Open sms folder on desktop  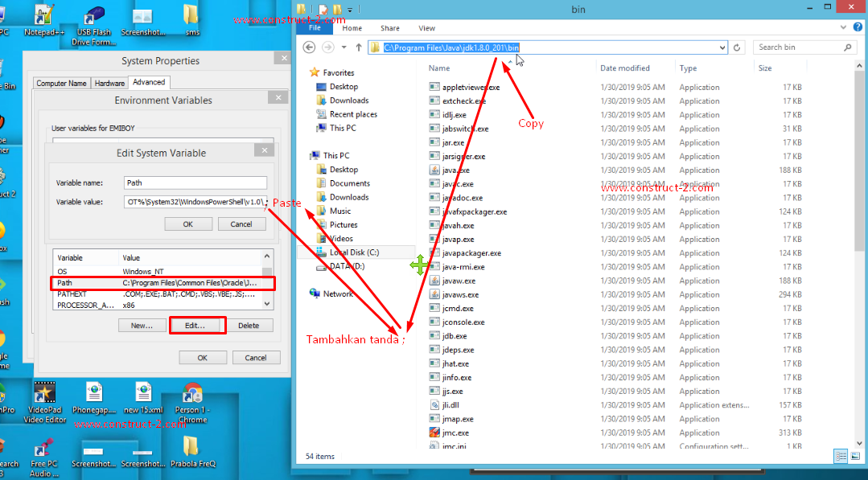192,20
